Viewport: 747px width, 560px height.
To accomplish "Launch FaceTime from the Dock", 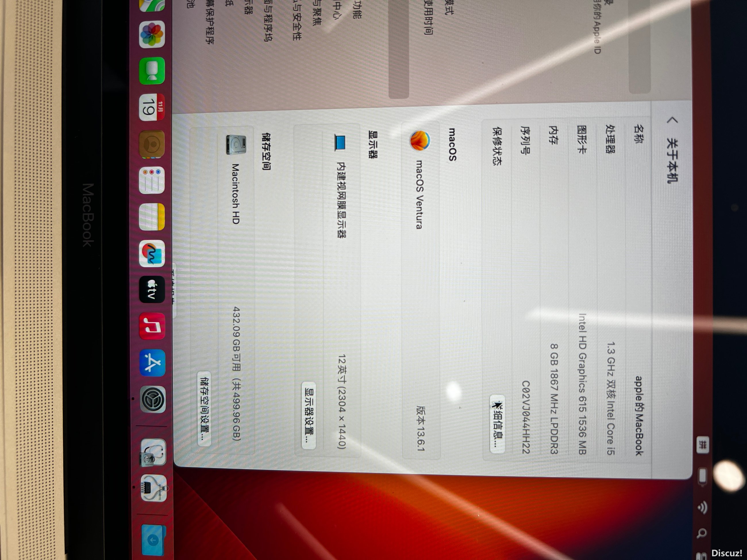I will point(152,71).
